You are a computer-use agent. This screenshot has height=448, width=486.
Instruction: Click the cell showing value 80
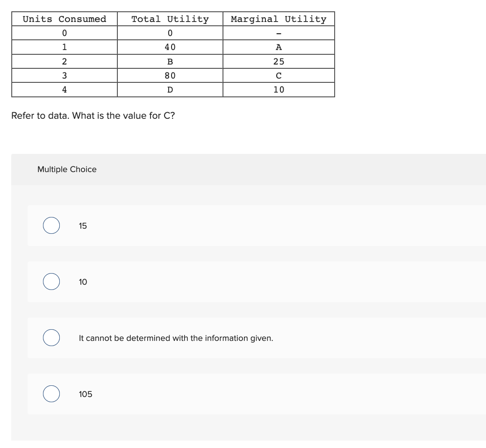(x=169, y=75)
